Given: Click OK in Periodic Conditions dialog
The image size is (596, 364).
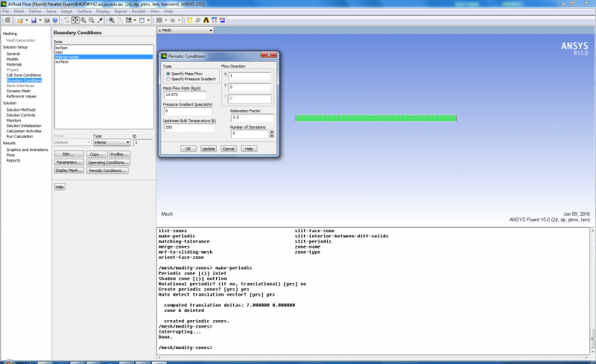Looking at the screenshot, I should [188, 149].
